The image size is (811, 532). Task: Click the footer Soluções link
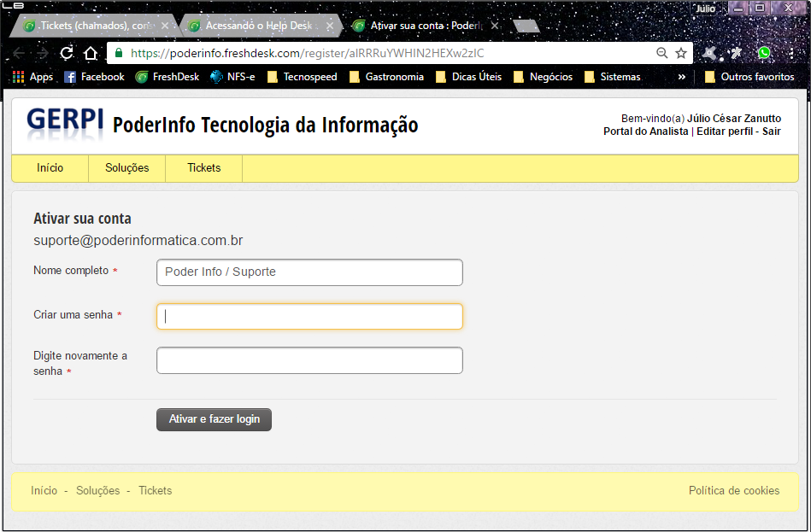coord(97,491)
